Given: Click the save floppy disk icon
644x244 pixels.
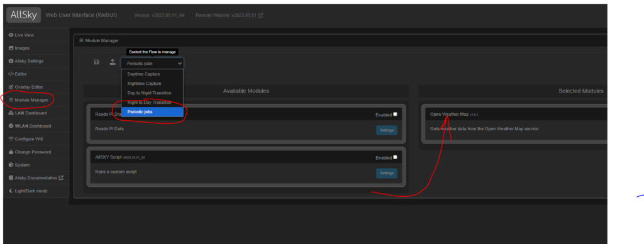Looking at the screenshot, I should click(96, 62).
